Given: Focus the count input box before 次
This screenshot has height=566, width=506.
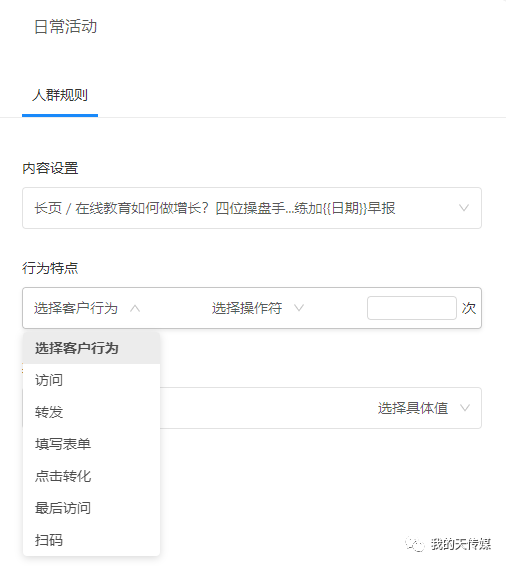Looking at the screenshot, I should (412, 308).
